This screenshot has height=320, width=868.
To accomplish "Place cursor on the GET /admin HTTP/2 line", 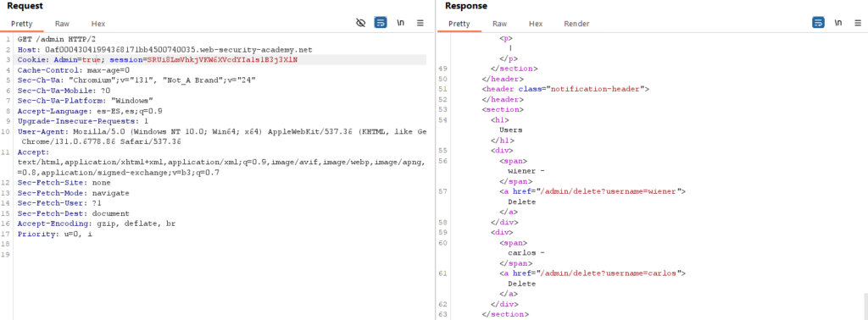I will [221, 40].
